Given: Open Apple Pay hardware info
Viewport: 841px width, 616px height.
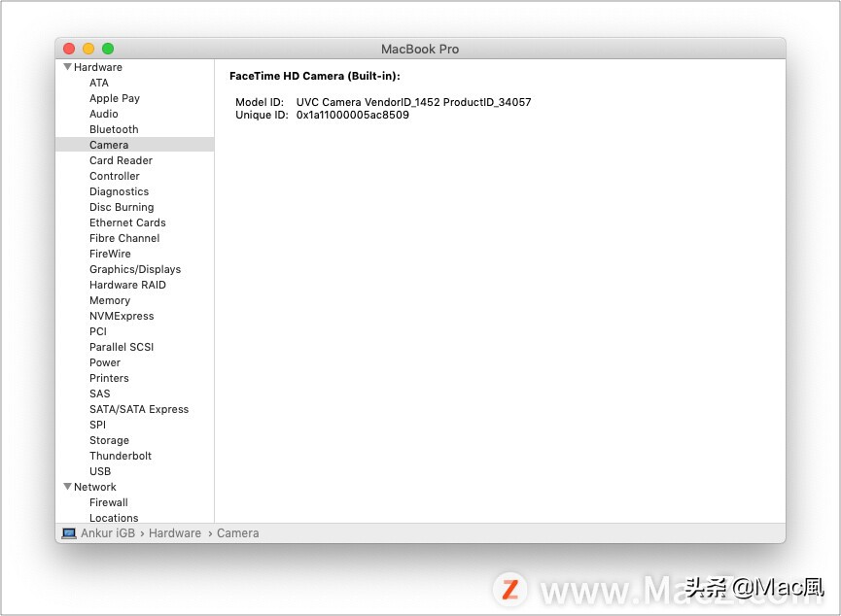Looking at the screenshot, I should pos(115,98).
